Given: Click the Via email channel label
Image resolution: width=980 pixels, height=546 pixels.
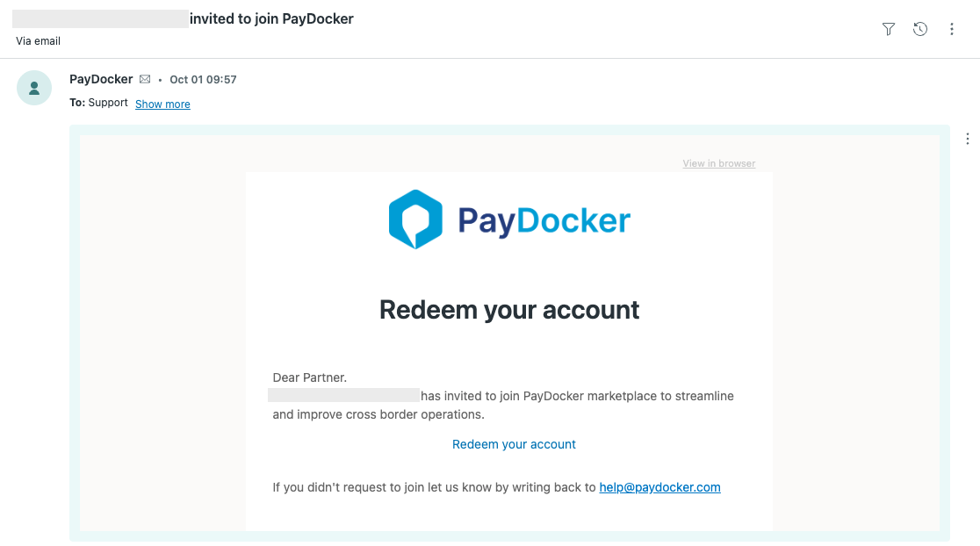Looking at the screenshot, I should (x=39, y=41).
